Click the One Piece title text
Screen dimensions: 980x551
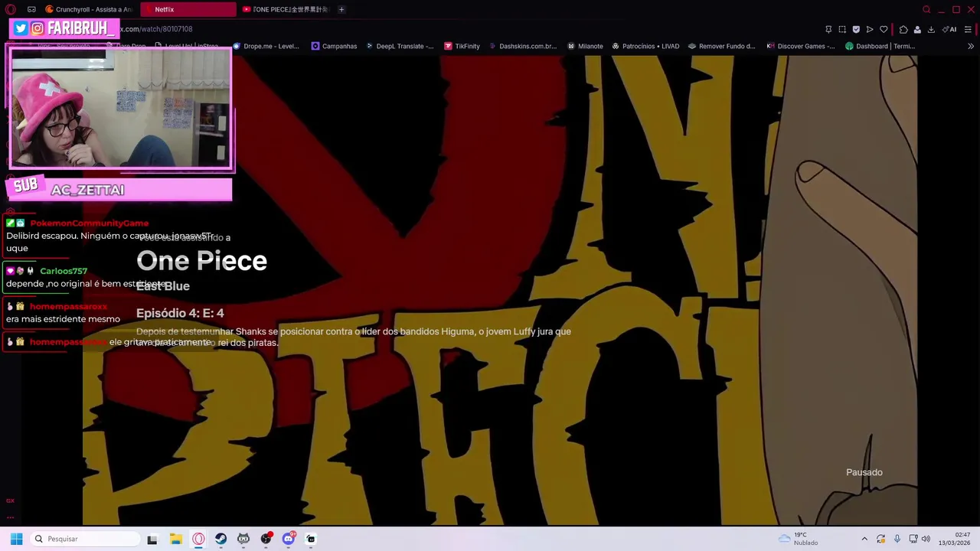coord(201,261)
